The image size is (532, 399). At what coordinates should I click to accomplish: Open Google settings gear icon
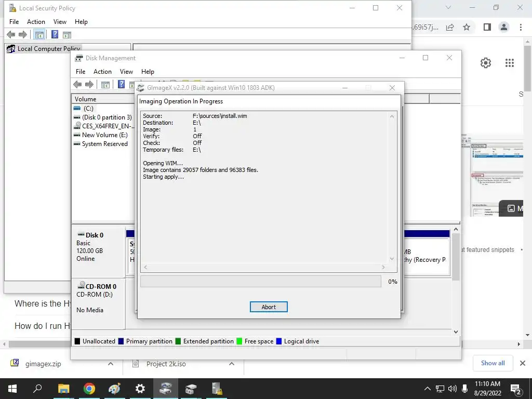coord(486,63)
